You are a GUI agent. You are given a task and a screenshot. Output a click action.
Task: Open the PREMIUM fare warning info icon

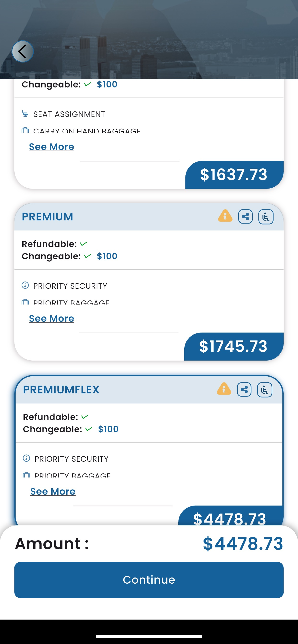point(225,216)
